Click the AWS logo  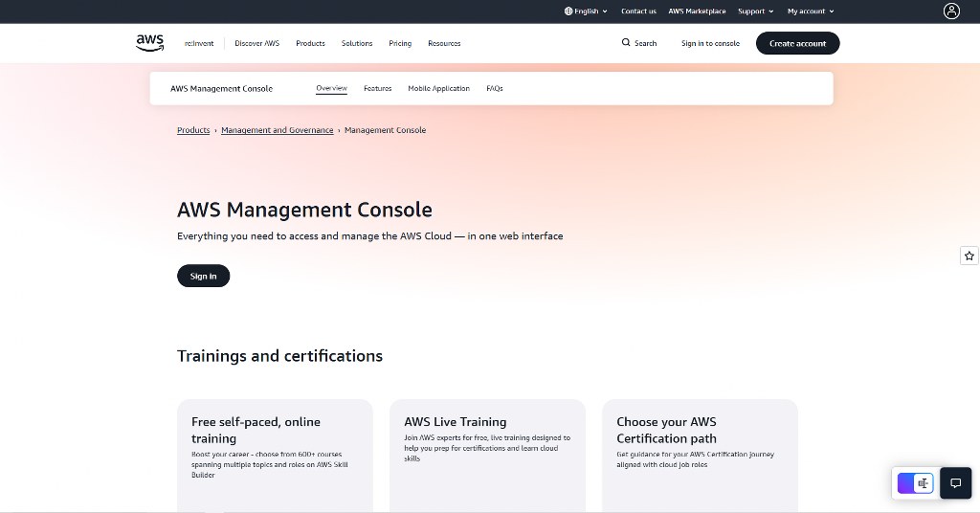[150, 42]
